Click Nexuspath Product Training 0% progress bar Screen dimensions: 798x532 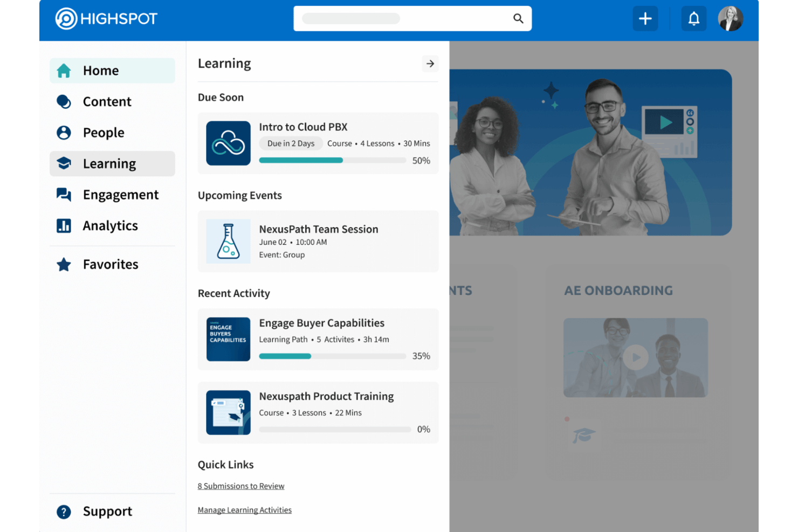[x=335, y=430]
